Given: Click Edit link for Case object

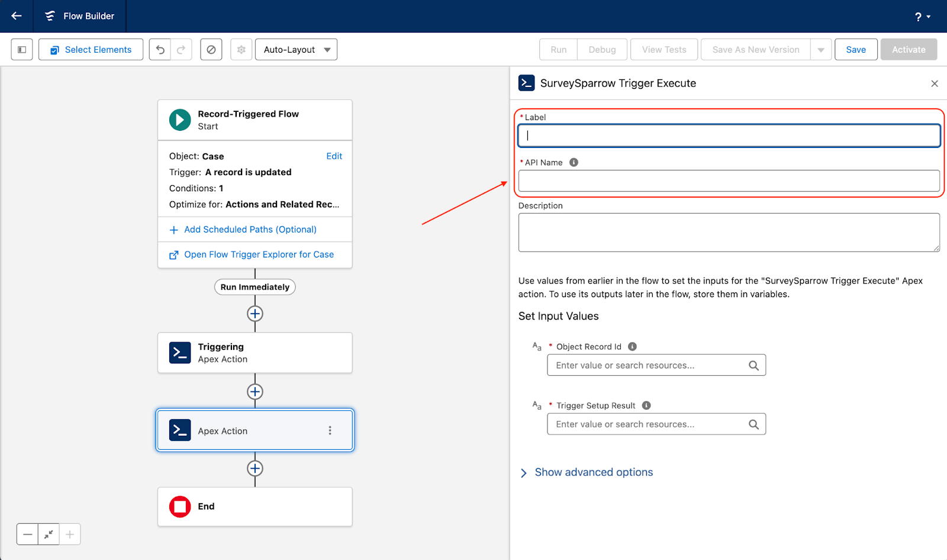Looking at the screenshot, I should [x=334, y=156].
